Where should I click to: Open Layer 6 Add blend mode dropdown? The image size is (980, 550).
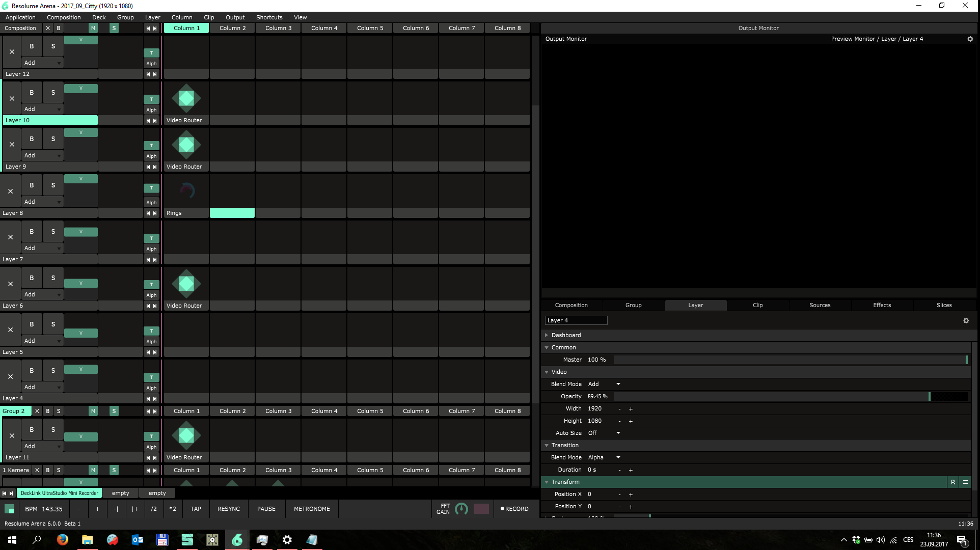coord(43,294)
